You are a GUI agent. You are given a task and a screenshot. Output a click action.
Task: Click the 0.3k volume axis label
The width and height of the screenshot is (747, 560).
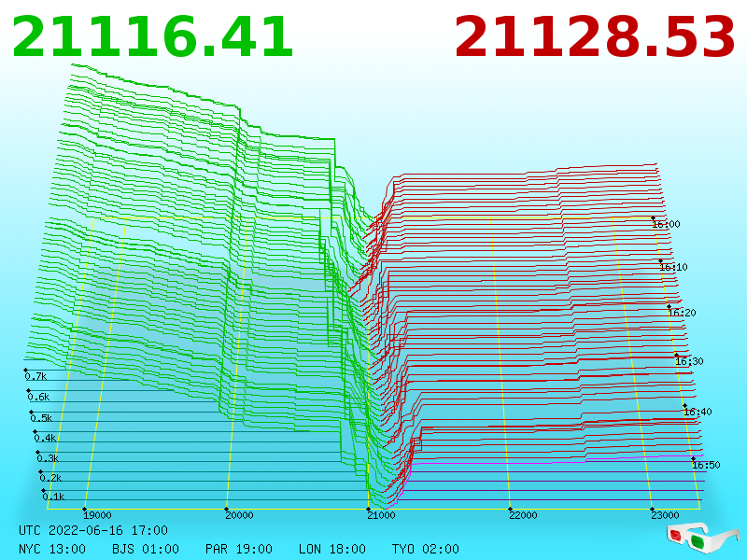pos(48,458)
